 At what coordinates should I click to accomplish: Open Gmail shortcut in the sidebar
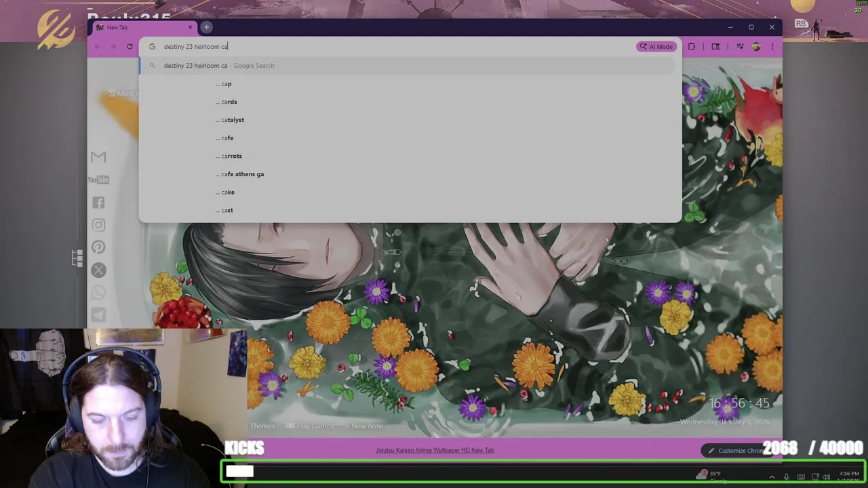(98, 157)
